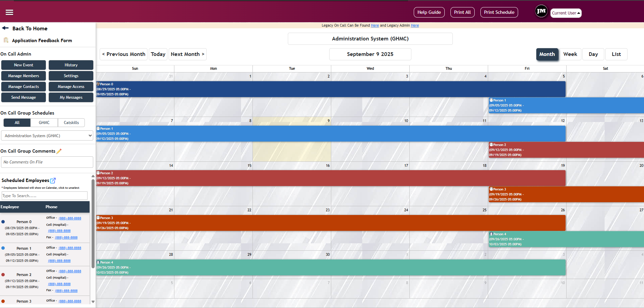Image resolution: width=644 pixels, height=308 pixels.
Task: Open Person 2 event bar in Sep 14 week
Action: (331, 178)
